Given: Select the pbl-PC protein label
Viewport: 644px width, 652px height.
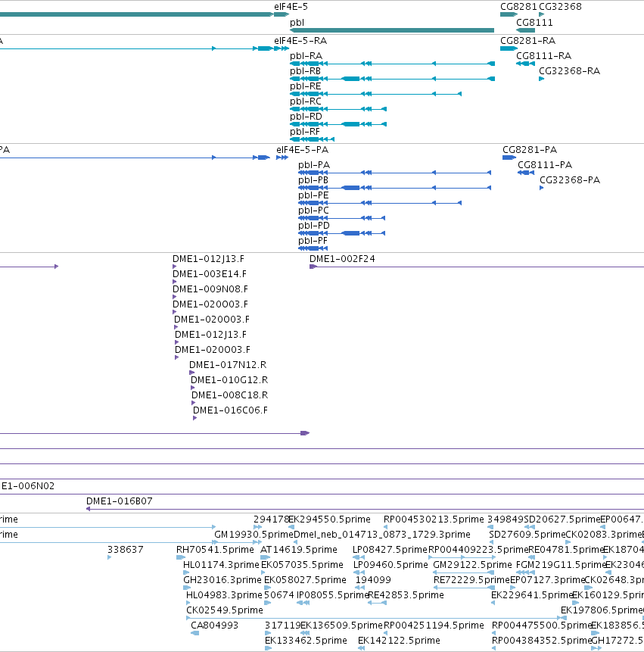Looking at the screenshot, I should (313, 211).
